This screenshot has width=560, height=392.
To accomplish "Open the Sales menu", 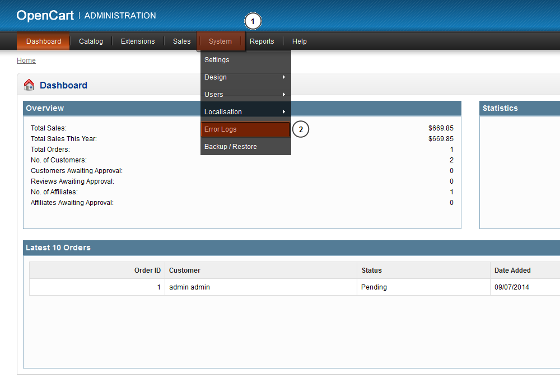I will coord(181,41).
